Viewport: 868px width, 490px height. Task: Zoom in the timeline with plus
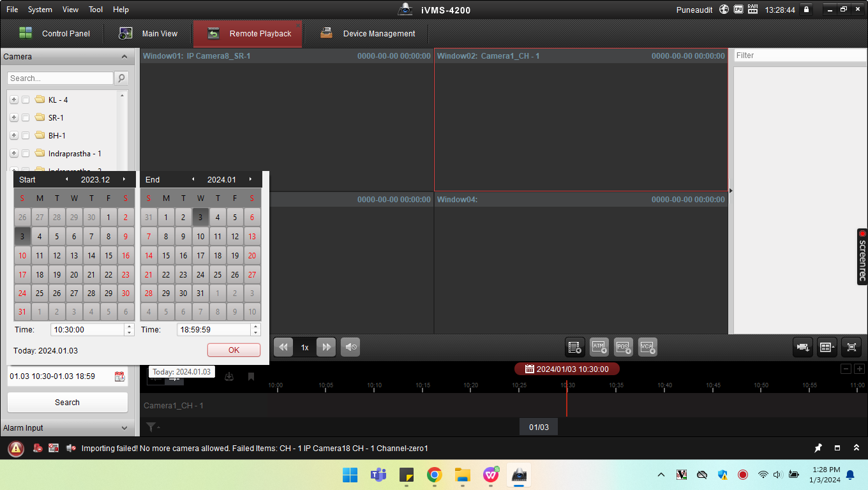[x=860, y=369]
